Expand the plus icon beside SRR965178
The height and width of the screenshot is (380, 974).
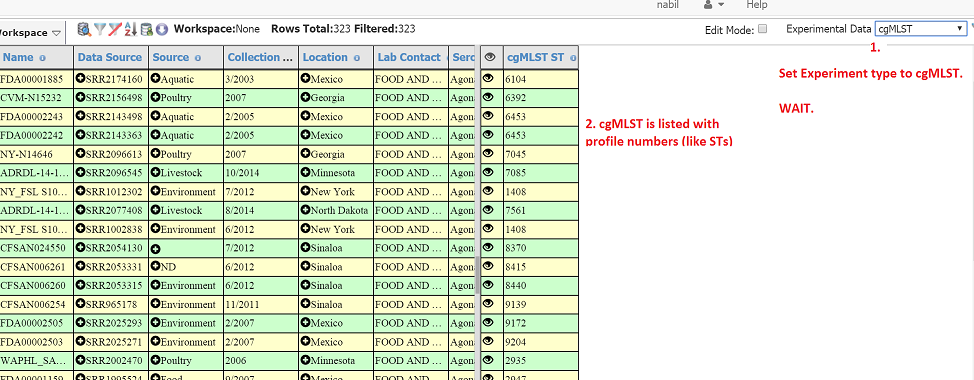[x=80, y=304]
